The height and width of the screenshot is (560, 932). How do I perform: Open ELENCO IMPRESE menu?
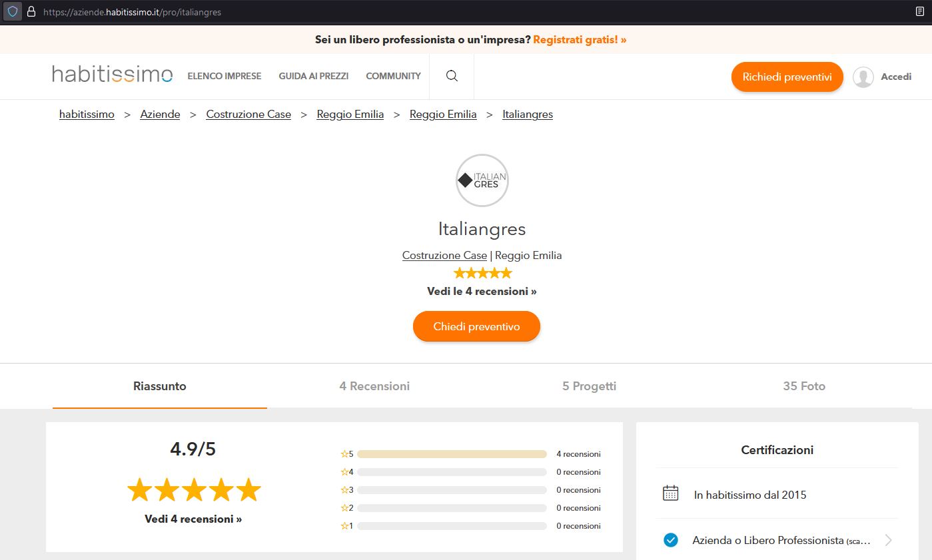click(225, 77)
